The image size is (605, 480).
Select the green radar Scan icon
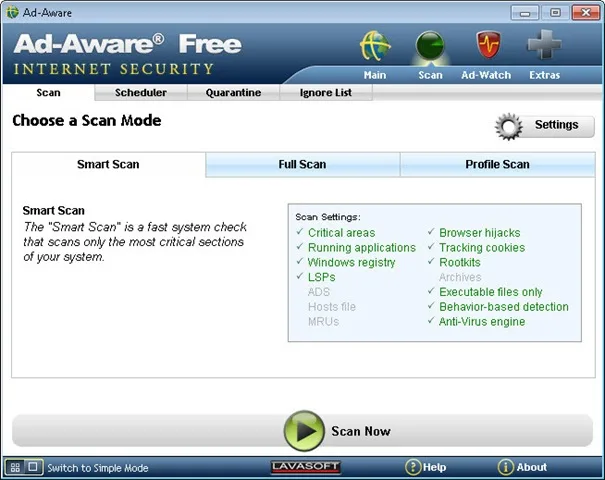click(430, 46)
